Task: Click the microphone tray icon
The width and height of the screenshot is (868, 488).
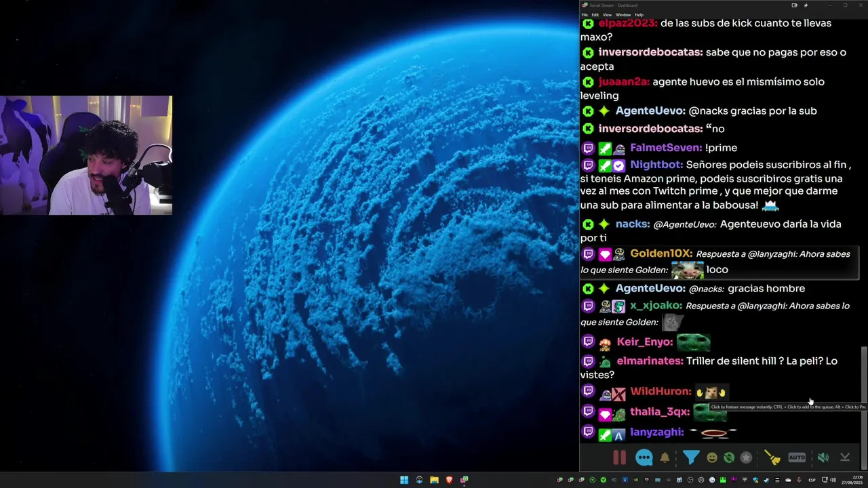Action: tap(799, 480)
